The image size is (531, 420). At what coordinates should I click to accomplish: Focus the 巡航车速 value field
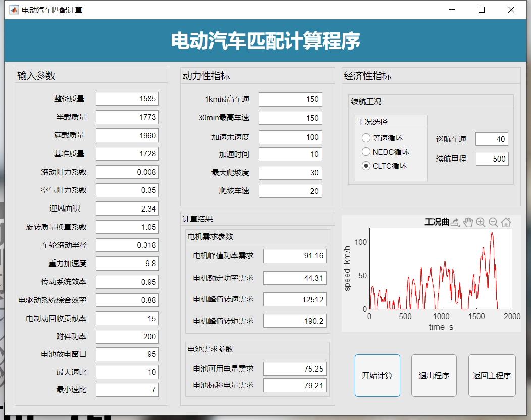click(492, 139)
